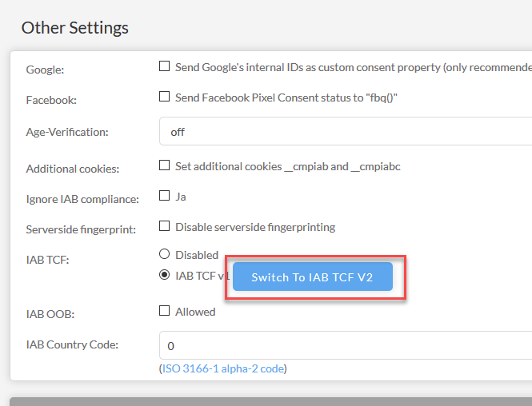Focus the IAB Country Code input field
Screen dimensions: 532x406
346,345
